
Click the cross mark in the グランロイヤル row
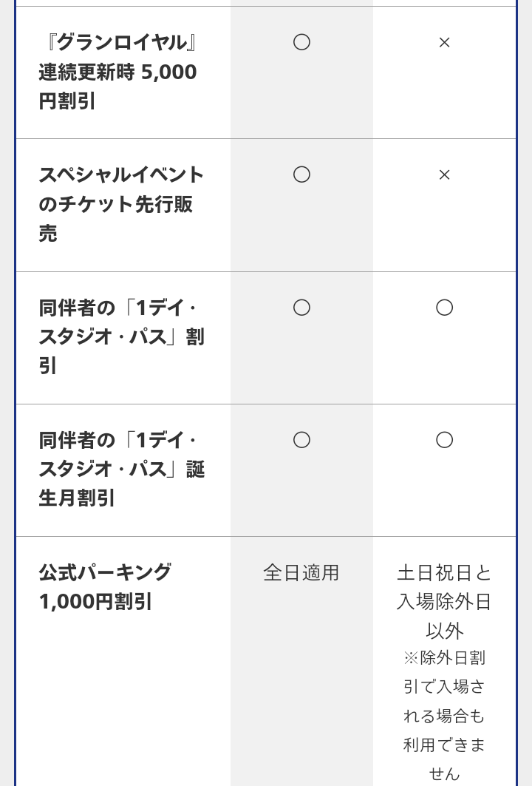[444, 43]
